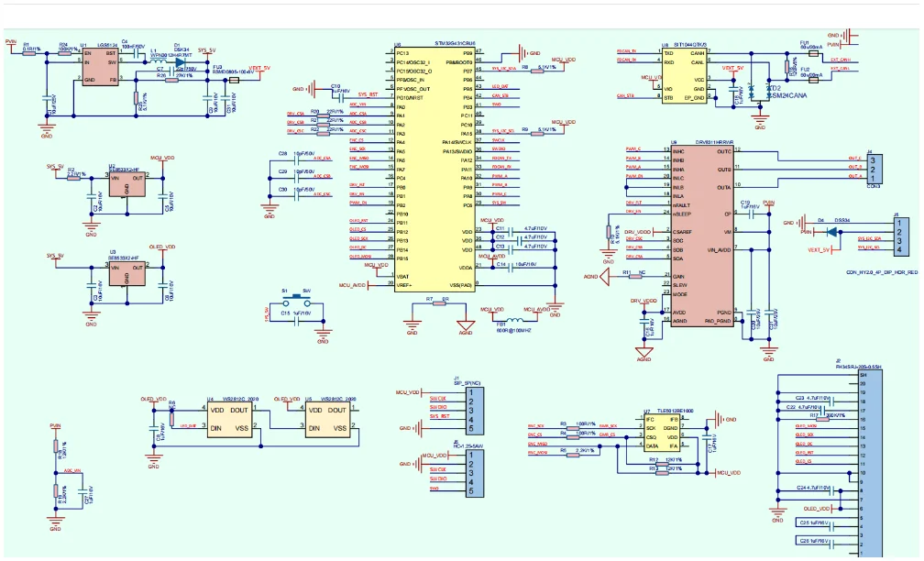Click the J1 SWD five-pin connector
Screen dimensions: 924x561
[x=471, y=410]
